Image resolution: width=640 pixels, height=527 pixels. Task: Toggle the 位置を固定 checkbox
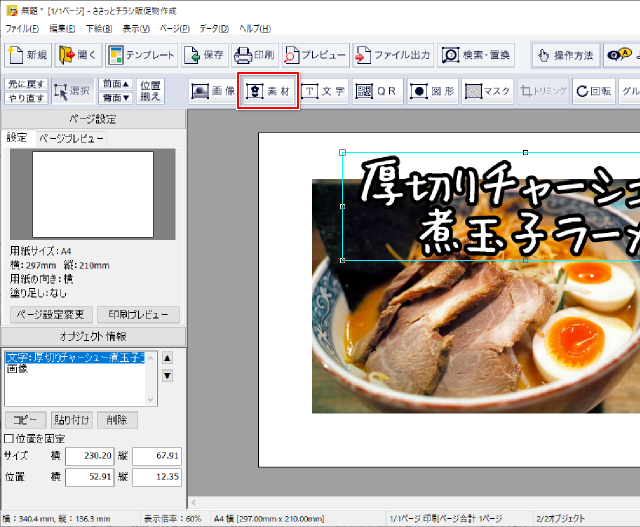click(10, 438)
